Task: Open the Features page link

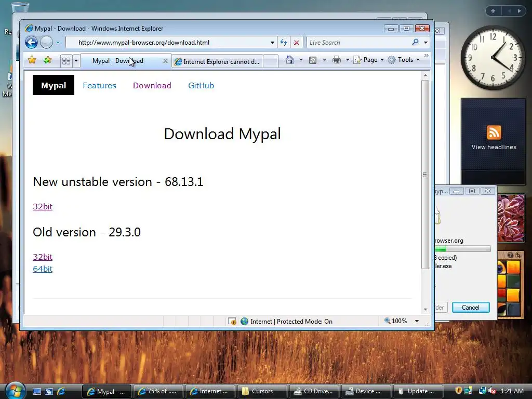Action: point(99,86)
